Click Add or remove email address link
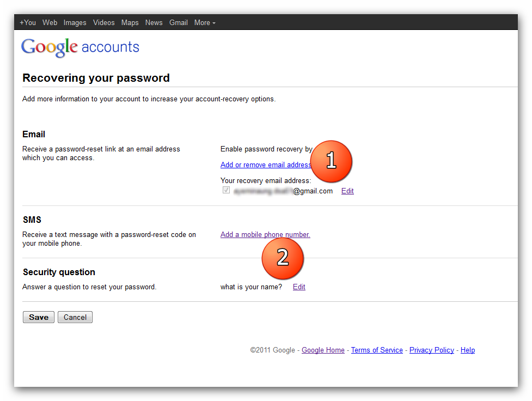Viewport: 532px width, 401px height. point(266,165)
